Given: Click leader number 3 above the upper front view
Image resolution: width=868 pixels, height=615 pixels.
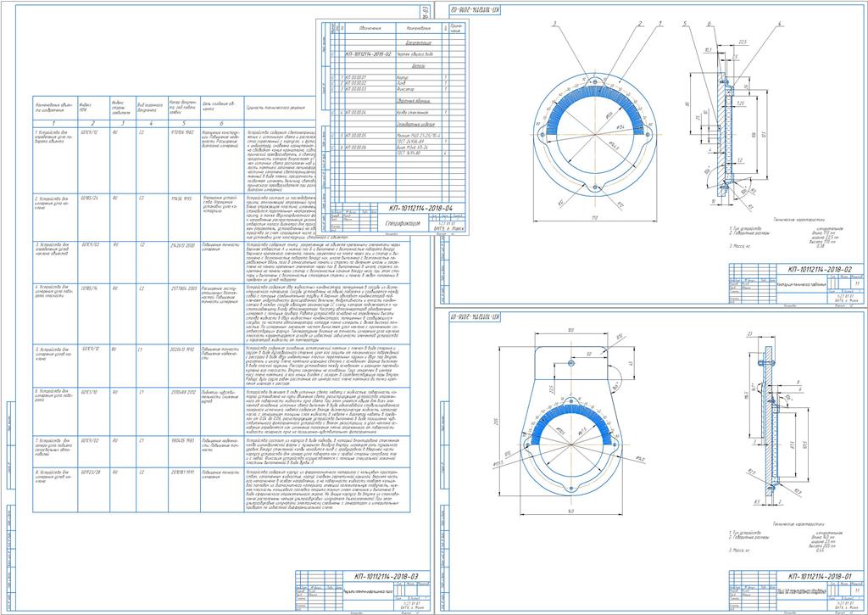Looking at the screenshot, I should coord(554,25).
